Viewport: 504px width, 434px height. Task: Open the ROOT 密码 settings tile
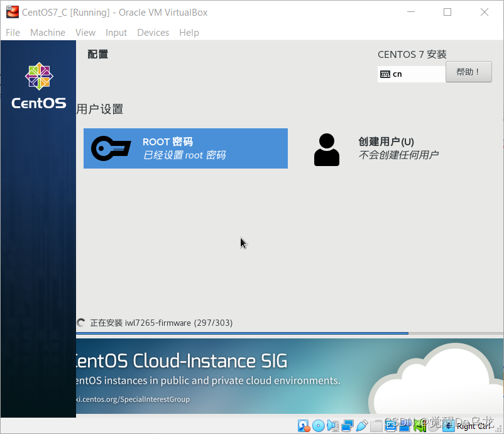(185, 148)
